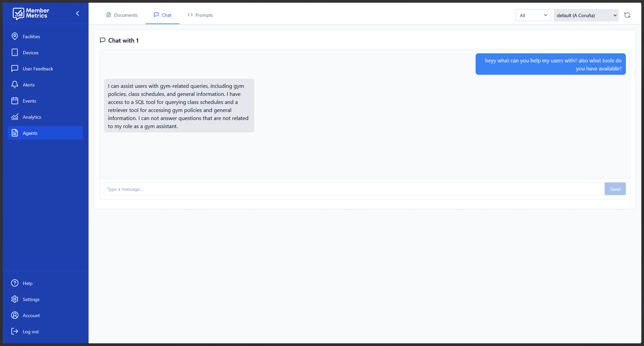The width and height of the screenshot is (644, 346).
Task: Select the Chat tab
Action: click(x=163, y=15)
